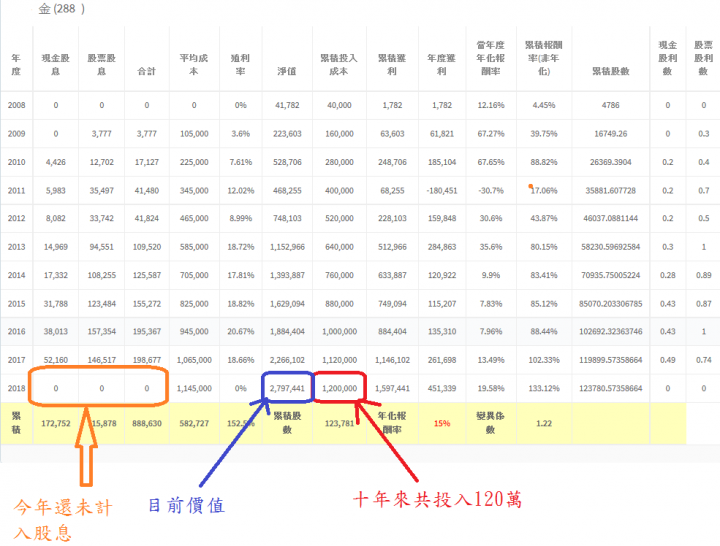
Task: Select the 當年度年化報酬率 column header
Action: [x=490, y=58]
